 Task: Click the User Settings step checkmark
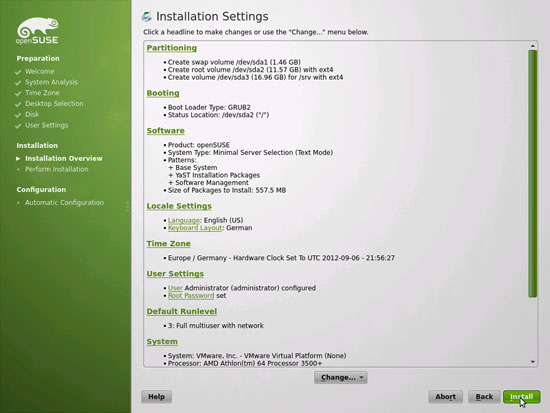[18, 126]
